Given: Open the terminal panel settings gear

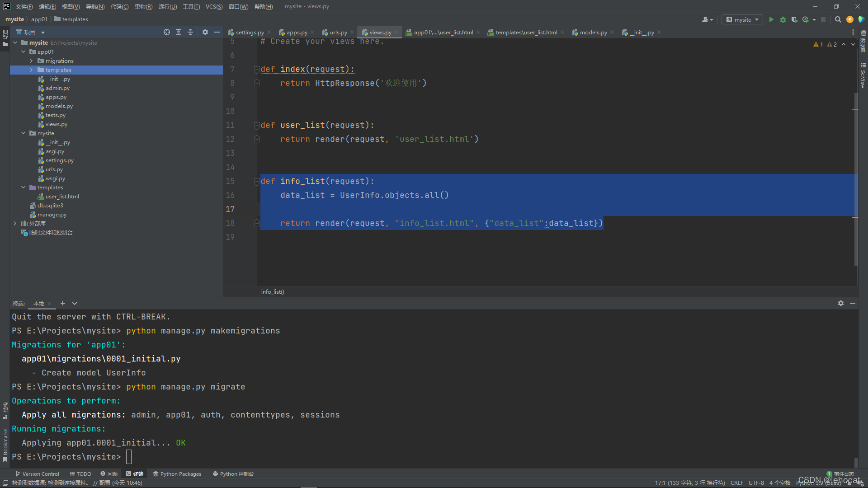Looking at the screenshot, I should tap(840, 303).
